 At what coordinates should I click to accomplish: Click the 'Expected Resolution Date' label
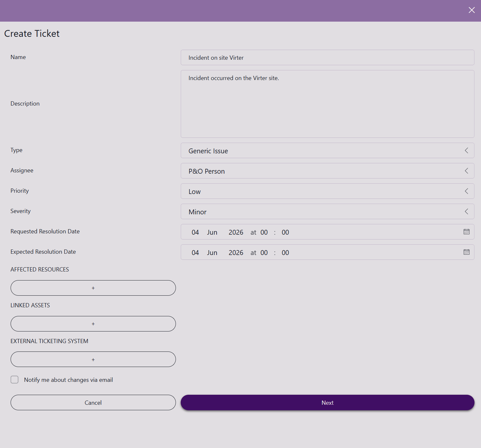click(43, 252)
